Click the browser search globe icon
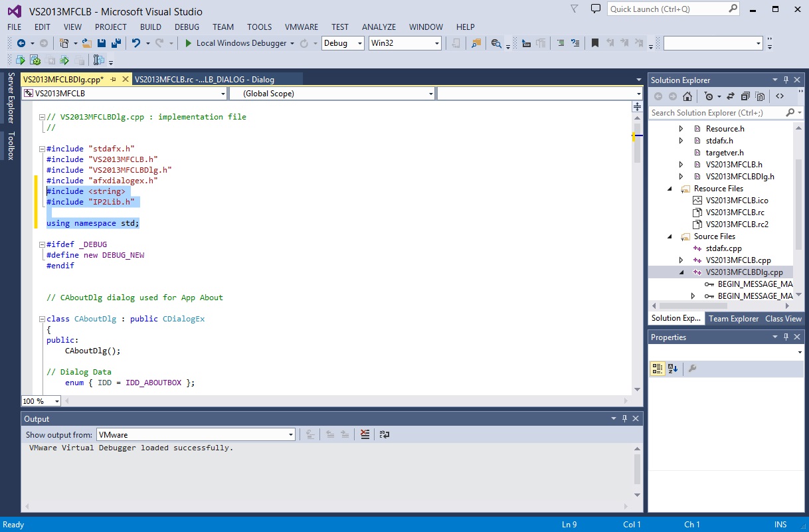The height and width of the screenshot is (532, 809). [495, 43]
